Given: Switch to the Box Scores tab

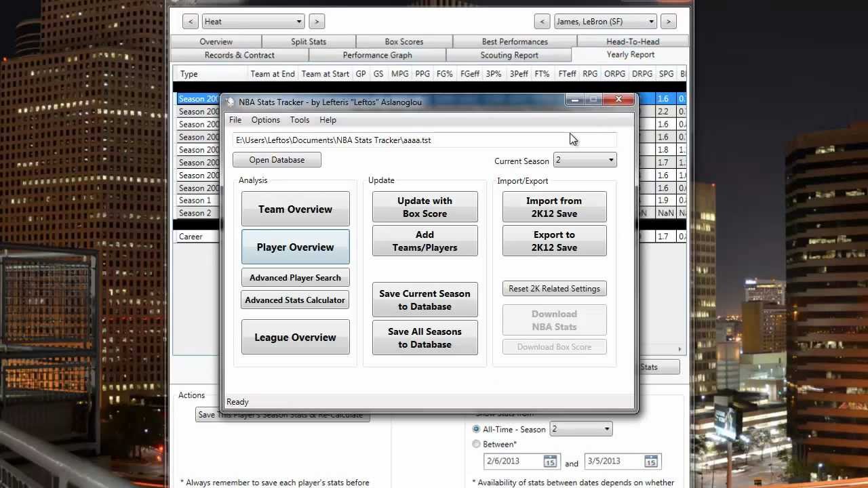Looking at the screenshot, I should point(404,41).
